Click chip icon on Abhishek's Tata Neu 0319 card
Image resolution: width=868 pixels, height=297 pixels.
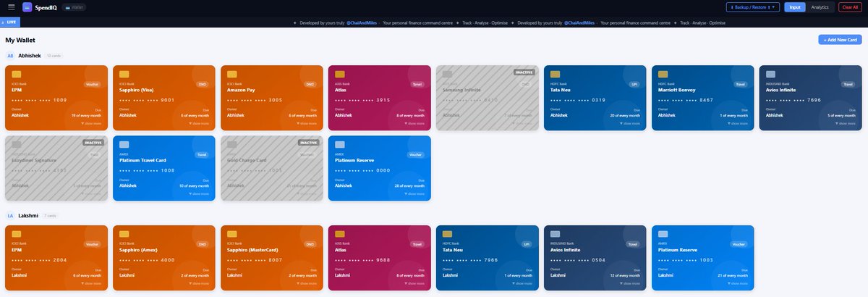tap(555, 75)
